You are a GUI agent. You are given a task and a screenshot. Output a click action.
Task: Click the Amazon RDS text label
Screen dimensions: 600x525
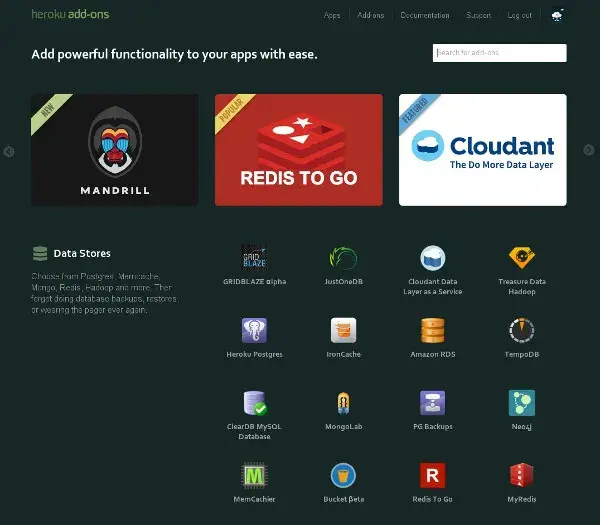[433, 354]
